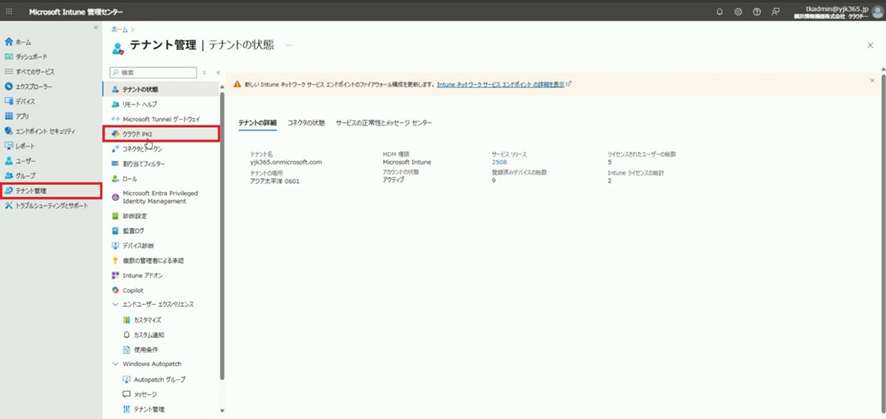Switch to サービスの正常性とメッセージ センター tab
This screenshot has height=419, width=886.
point(384,122)
